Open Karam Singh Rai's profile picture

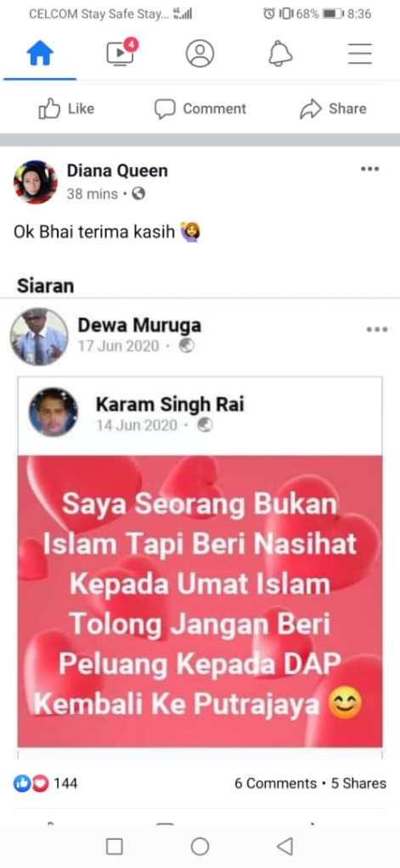pos(54,412)
